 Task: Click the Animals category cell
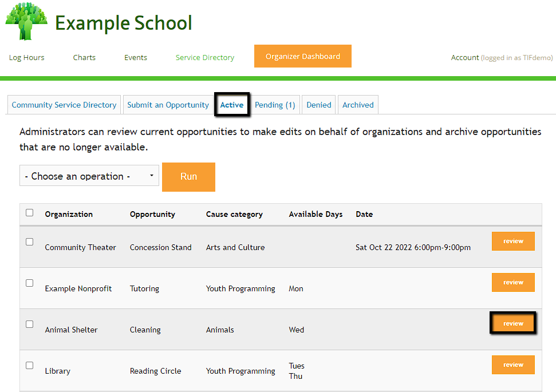coord(220,330)
